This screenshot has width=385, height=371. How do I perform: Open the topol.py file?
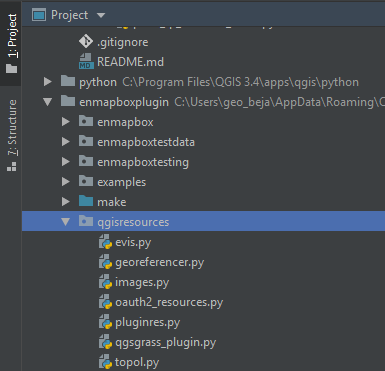point(137,362)
